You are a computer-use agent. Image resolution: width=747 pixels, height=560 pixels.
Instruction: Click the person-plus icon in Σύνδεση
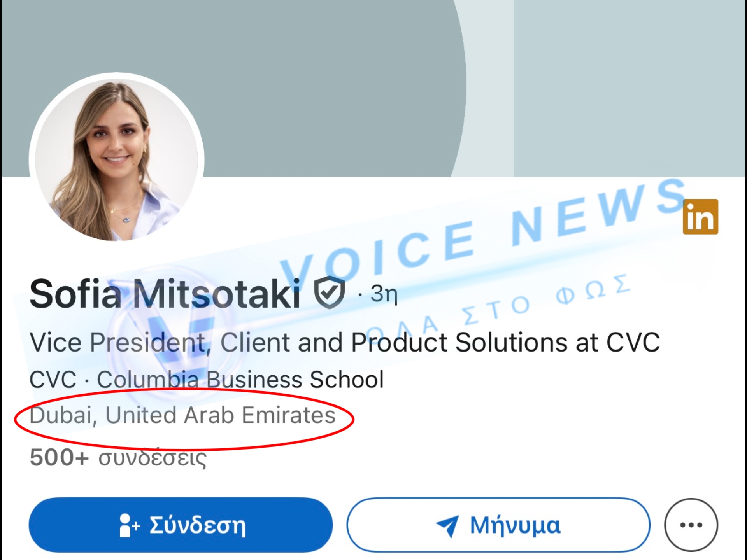[x=129, y=525]
